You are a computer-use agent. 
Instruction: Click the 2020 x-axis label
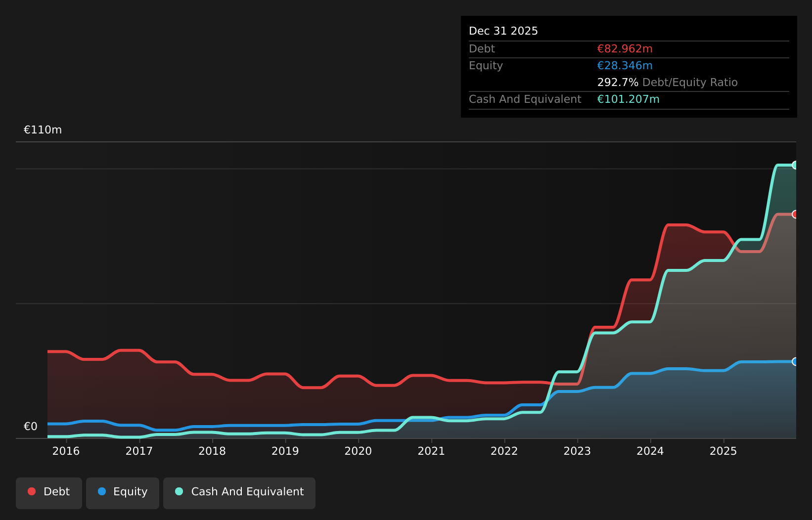(358, 451)
